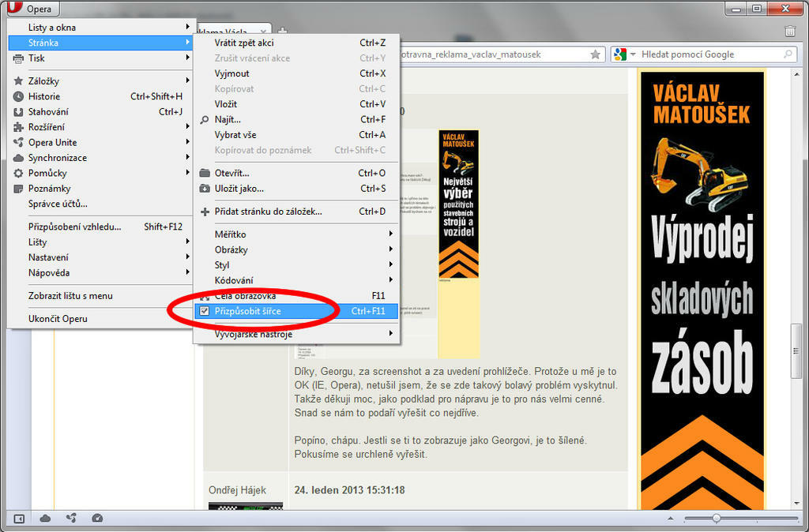The height and width of the screenshot is (532, 809).
Task: Expand the Kódování submenu
Action: 296,280
